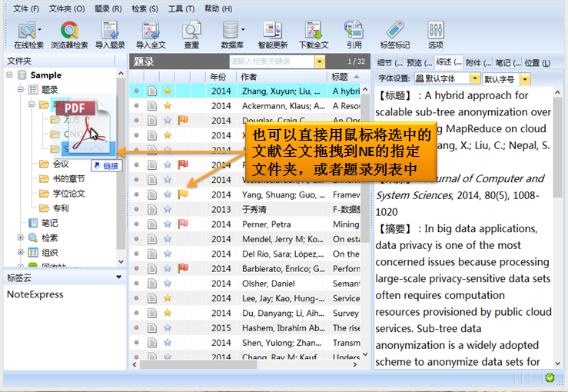568x392 pixels.
Task: Open the 标签云 panel dropdown arrow
Action: click(x=118, y=277)
